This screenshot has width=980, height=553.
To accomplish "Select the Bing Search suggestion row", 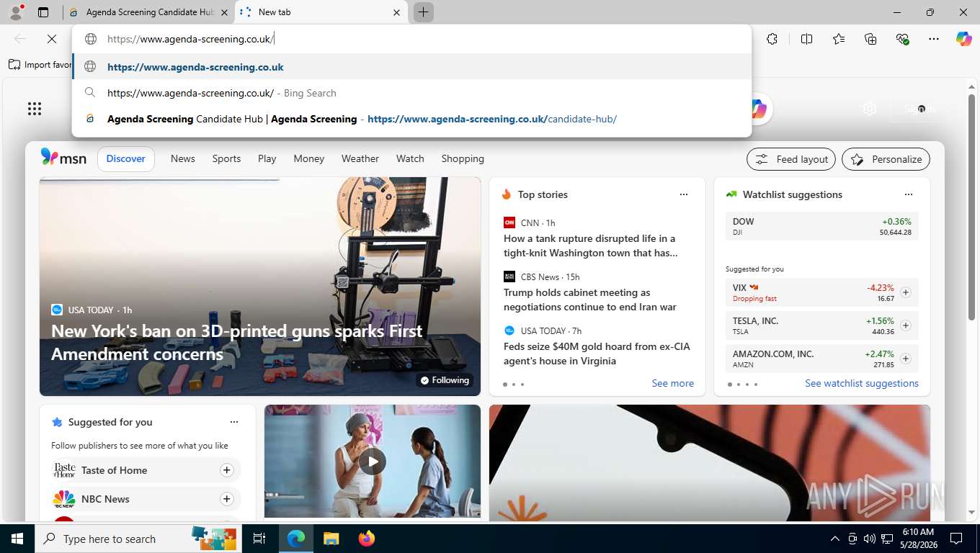I will pyautogui.click(x=411, y=93).
